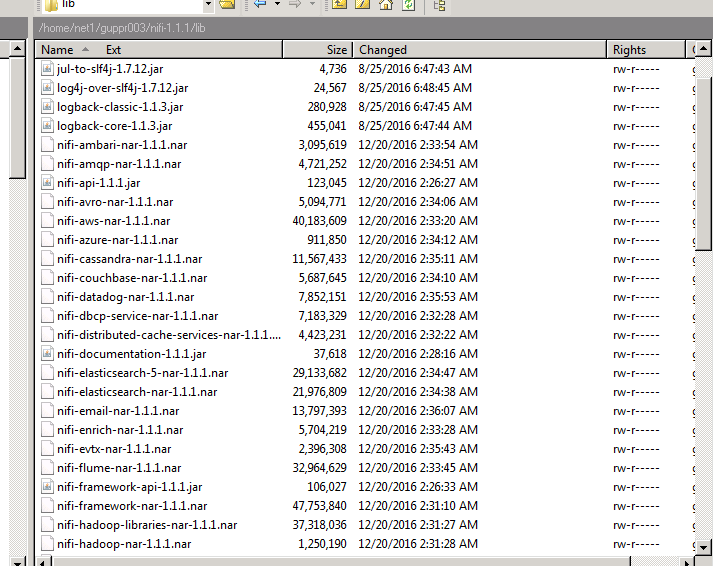Select file nifi-datadog-nar-1.1.1.nar
The width and height of the screenshot is (713, 566).
click(126, 297)
